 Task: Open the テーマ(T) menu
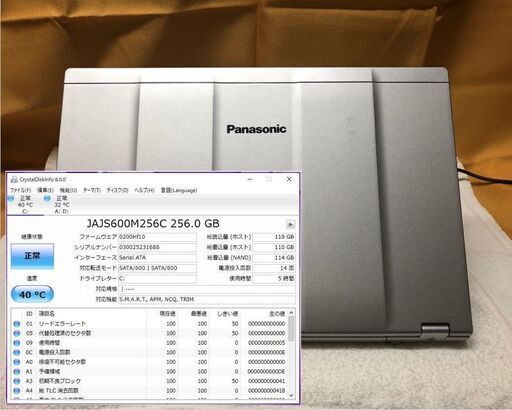coord(92,190)
